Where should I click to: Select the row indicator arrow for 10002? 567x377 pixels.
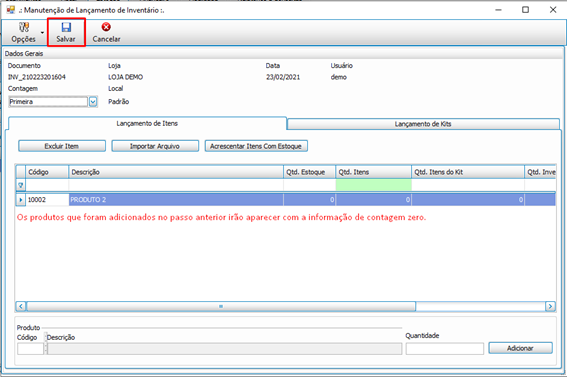point(21,200)
